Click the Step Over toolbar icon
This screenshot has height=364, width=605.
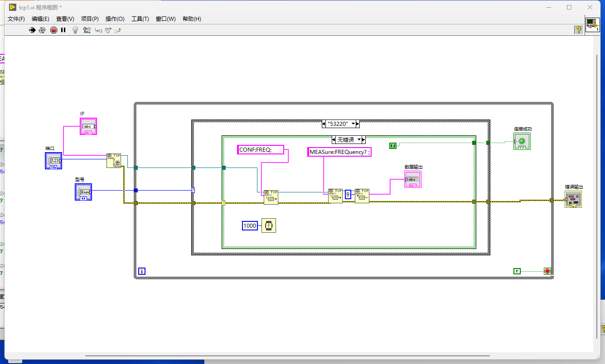point(108,30)
